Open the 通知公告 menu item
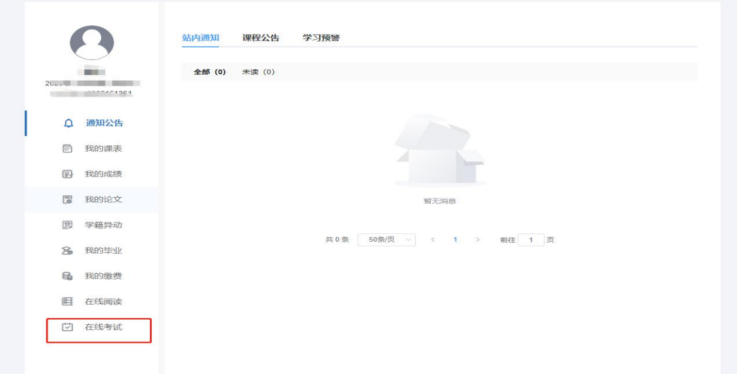The image size is (737, 374). 92,123
